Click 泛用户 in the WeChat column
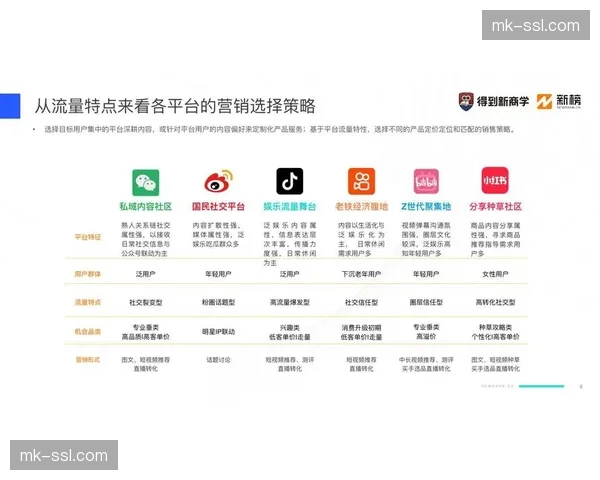Screen dimensions: 600x480 click(145, 274)
